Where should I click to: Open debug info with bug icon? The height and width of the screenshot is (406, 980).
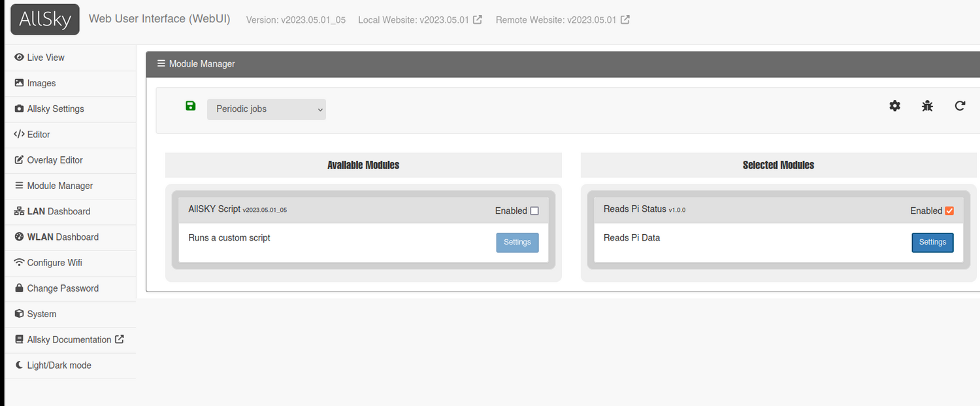point(928,106)
